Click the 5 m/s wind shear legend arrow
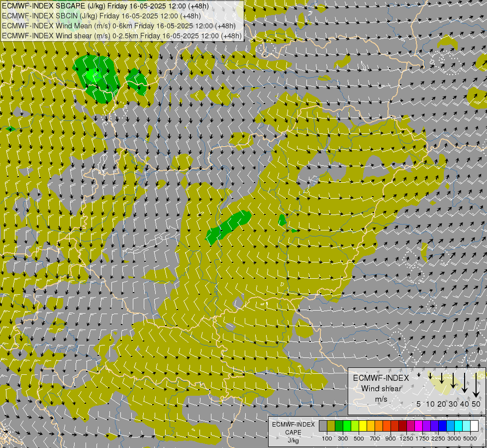Viewport: 487px width, 448px height. tap(419, 375)
